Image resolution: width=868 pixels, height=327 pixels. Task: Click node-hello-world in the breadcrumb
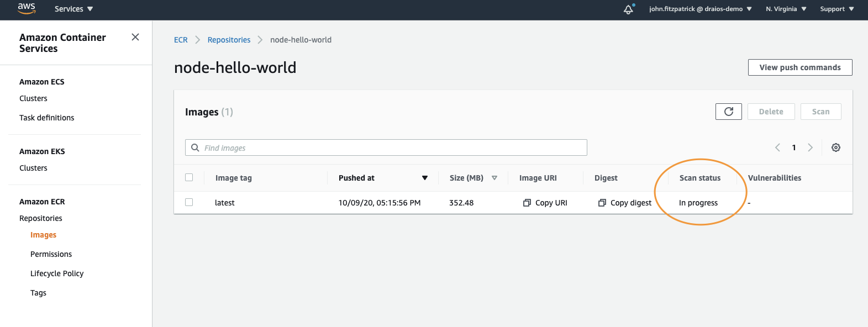tap(301, 40)
